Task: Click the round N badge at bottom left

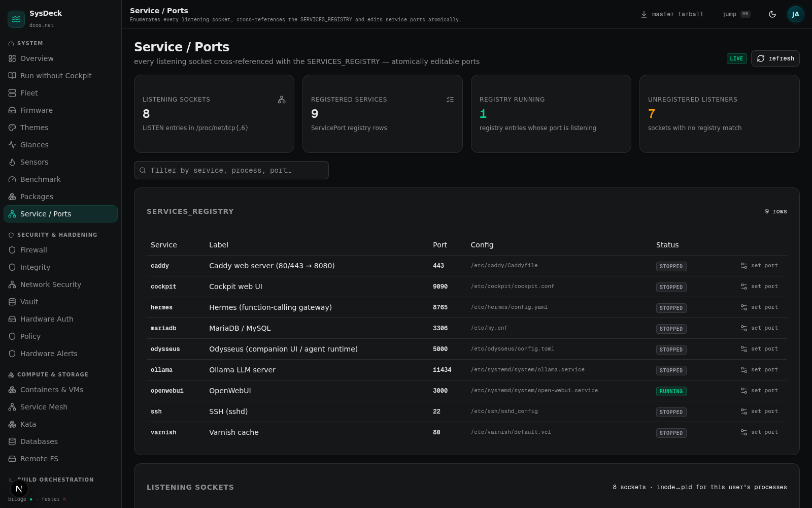Action: coord(19,489)
